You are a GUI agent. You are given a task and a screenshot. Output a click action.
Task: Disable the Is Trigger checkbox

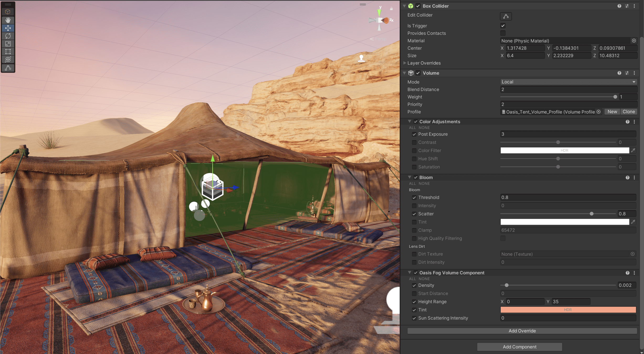(503, 26)
